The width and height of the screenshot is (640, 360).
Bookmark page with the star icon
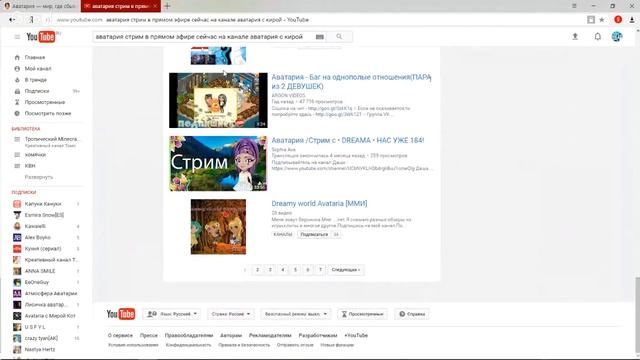(602, 20)
